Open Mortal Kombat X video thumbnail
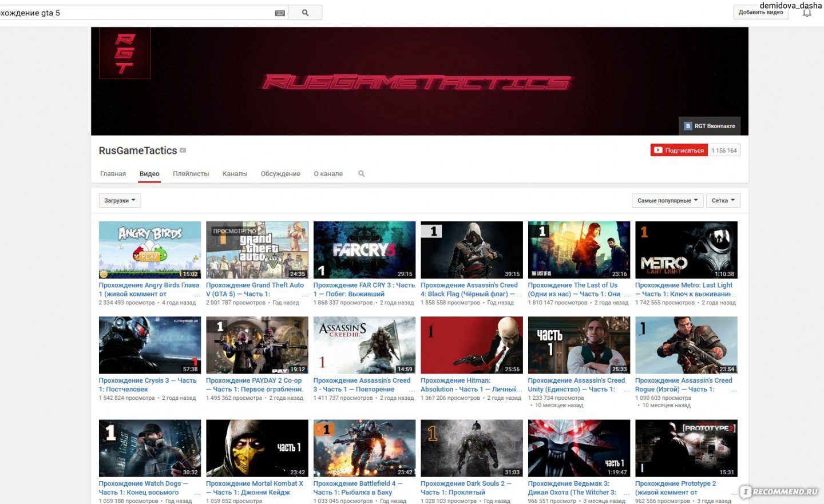824x504 pixels. tap(257, 449)
